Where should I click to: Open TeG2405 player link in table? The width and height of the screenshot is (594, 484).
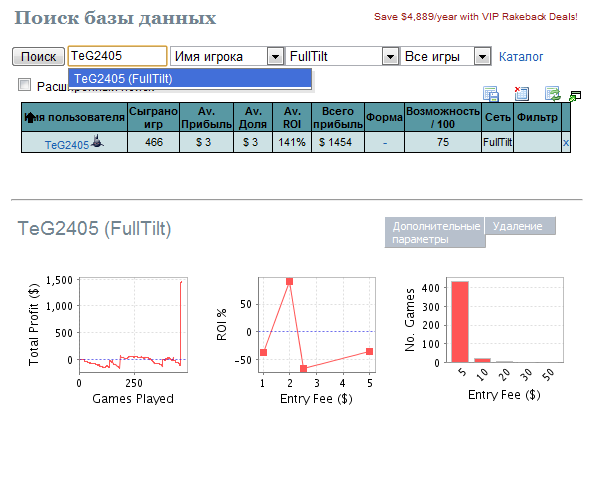(x=67, y=145)
